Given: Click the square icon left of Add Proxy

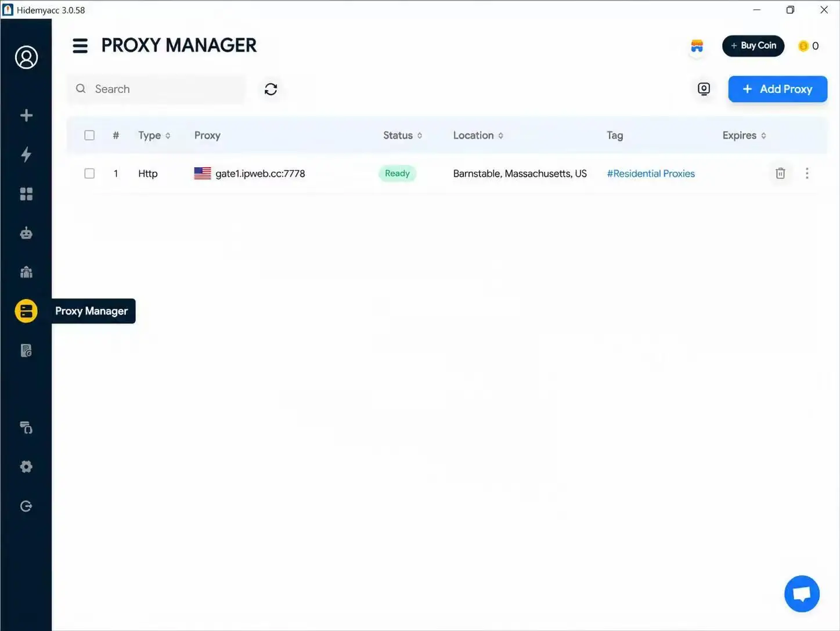Looking at the screenshot, I should click(704, 89).
